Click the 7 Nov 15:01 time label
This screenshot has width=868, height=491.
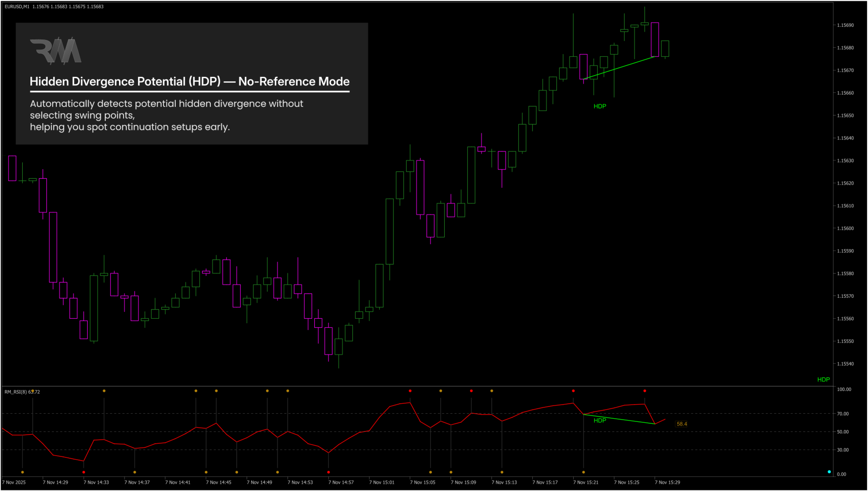[382, 483]
